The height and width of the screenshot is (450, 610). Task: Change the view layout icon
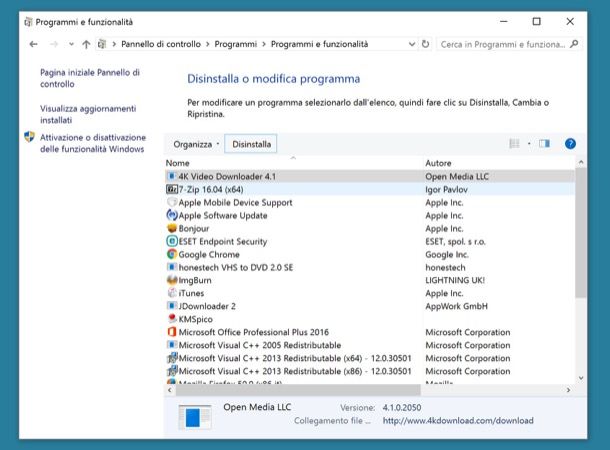(x=514, y=144)
